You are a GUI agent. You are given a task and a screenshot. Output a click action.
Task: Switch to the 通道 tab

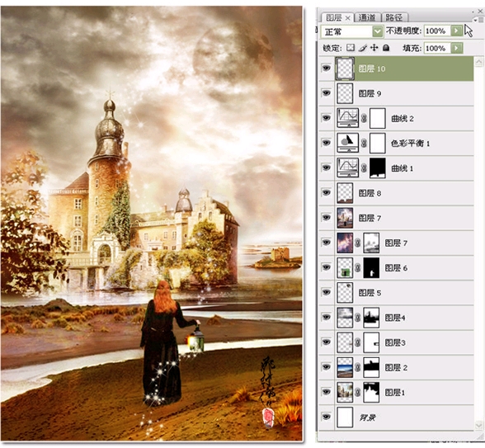click(x=367, y=17)
